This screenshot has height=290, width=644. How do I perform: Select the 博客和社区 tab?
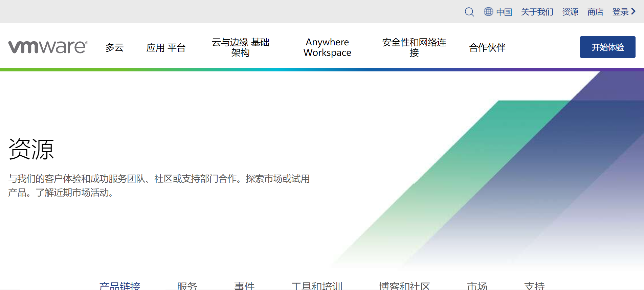click(404, 286)
